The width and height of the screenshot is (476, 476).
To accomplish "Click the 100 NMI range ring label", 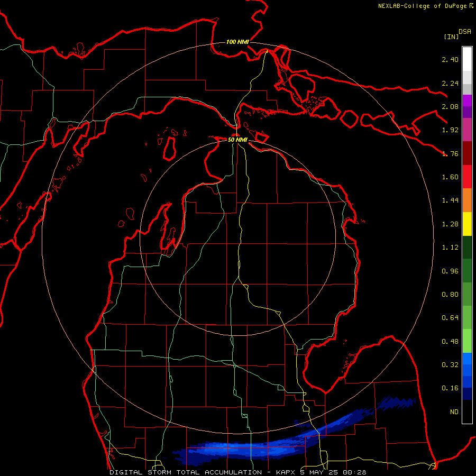I will 237,42.
